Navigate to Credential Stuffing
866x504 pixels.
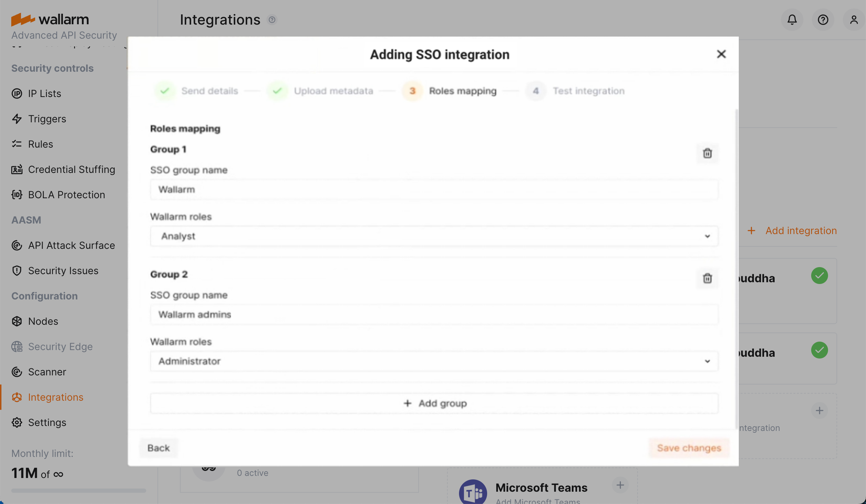[x=71, y=169]
